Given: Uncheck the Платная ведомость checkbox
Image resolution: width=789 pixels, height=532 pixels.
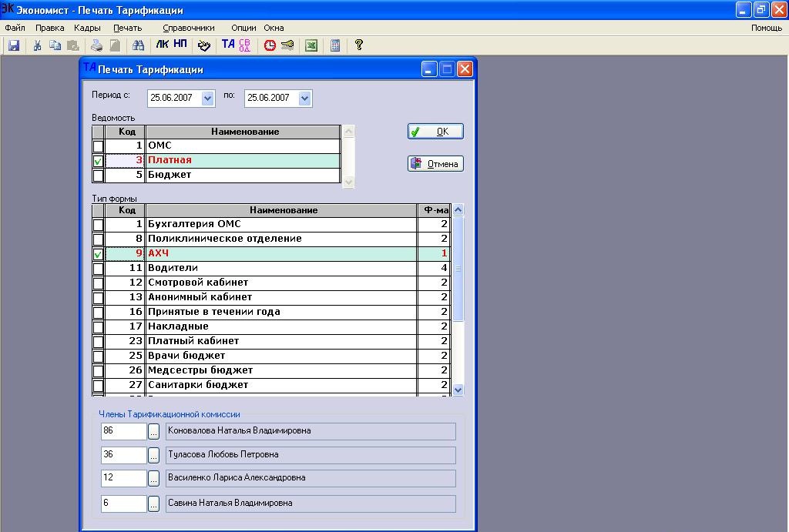Looking at the screenshot, I should (x=98, y=161).
